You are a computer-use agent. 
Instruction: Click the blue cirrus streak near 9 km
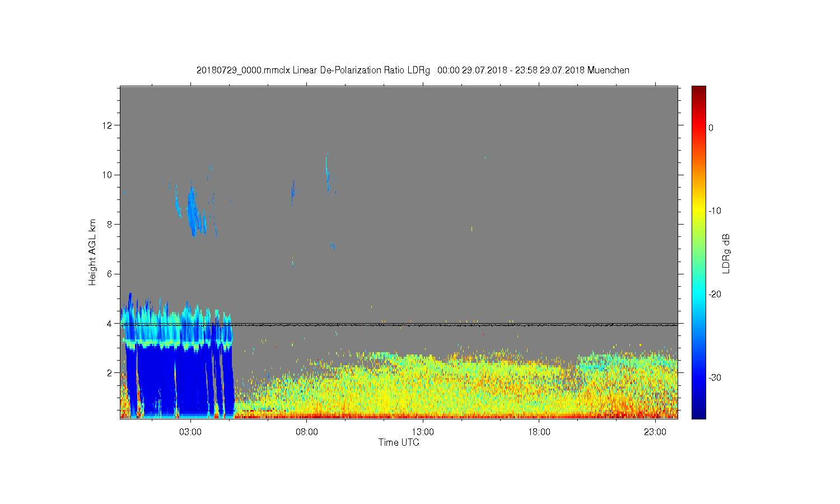coord(192,212)
